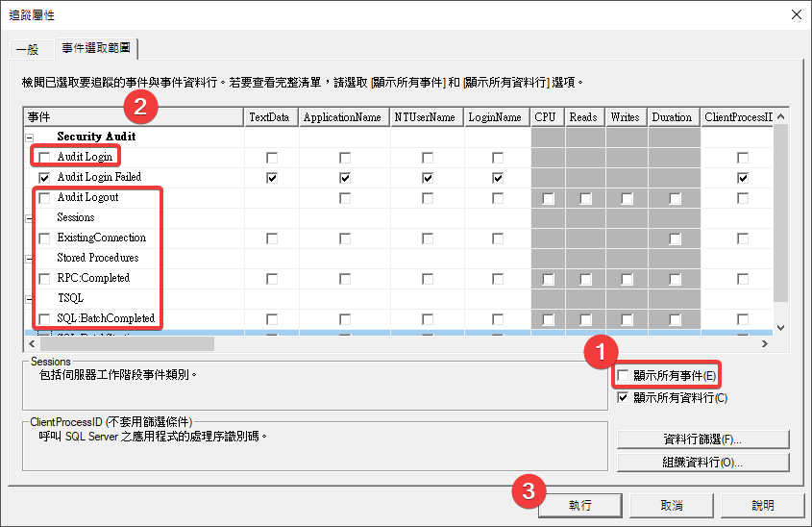Image resolution: width=812 pixels, height=527 pixels.
Task: Uncheck the 顯示所有資料行 option
Action: [624, 397]
